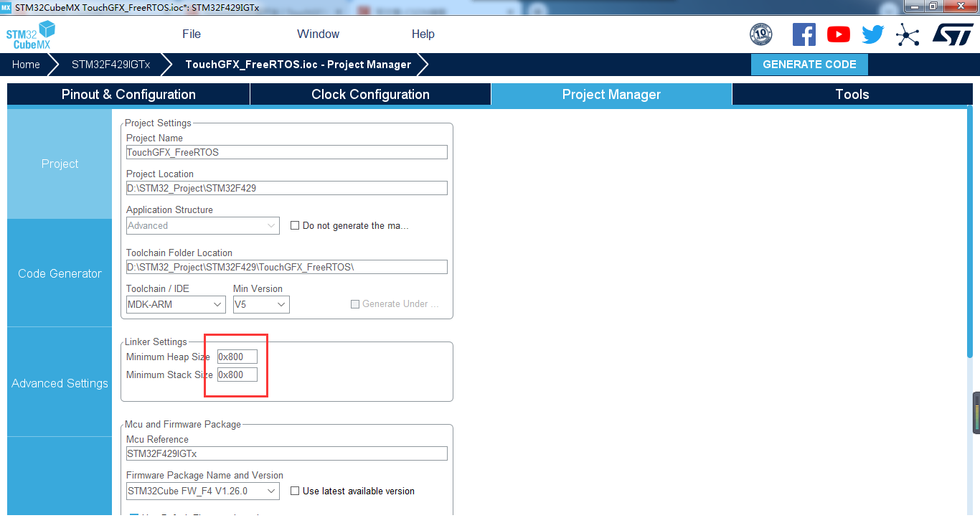Viewport: 980px width, 518px height.
Task: Toggle 'Do not generate the main' checkbox
Action: pos(295,225)
